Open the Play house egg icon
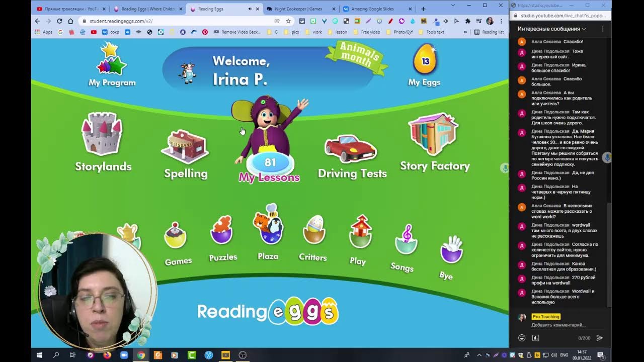This screenshot has height=362, width=644. coord(360,232)
